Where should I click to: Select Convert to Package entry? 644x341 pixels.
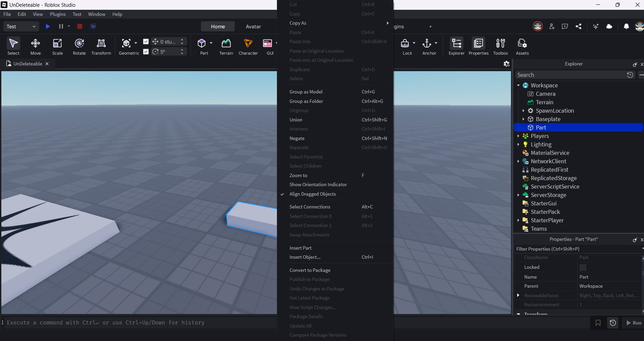click(310, 270)
